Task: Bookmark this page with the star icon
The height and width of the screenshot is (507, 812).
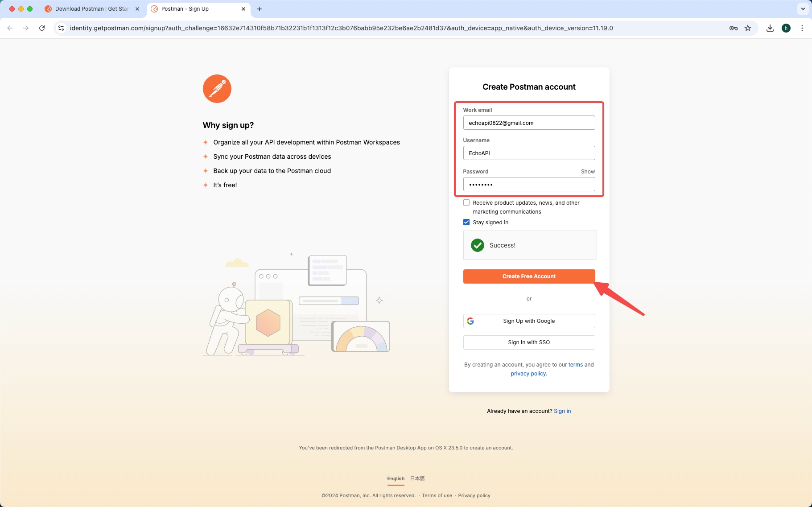Action: [748, 28]
